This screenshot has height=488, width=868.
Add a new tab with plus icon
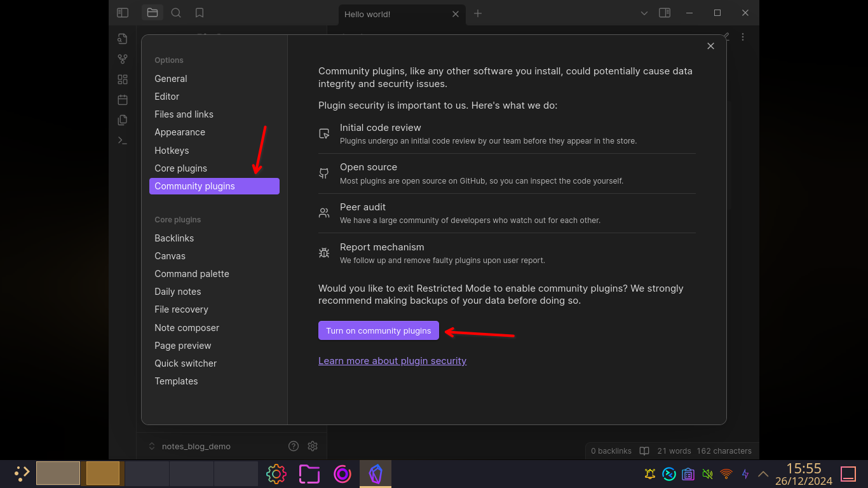coord(478,13)
